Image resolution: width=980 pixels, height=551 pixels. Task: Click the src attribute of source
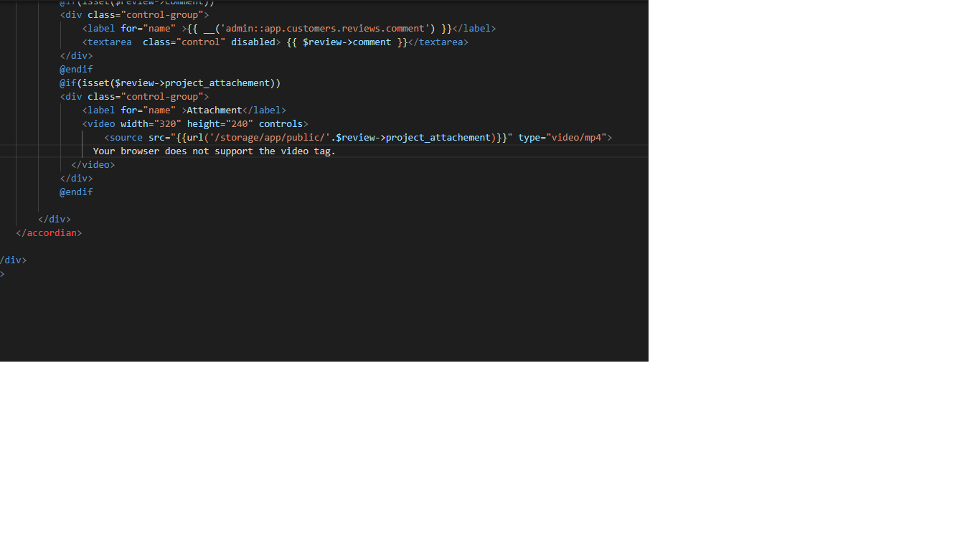point(156,138)
